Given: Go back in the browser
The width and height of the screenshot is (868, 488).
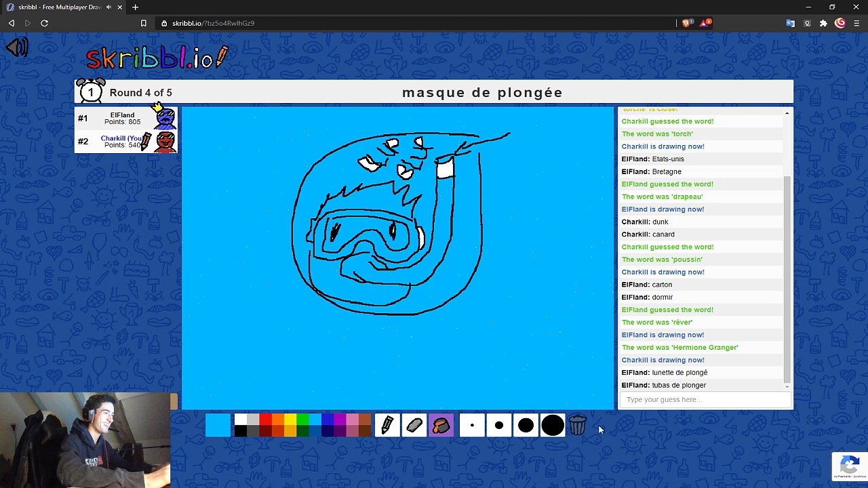Looking at the screenshot, I should tap(12, 23).
